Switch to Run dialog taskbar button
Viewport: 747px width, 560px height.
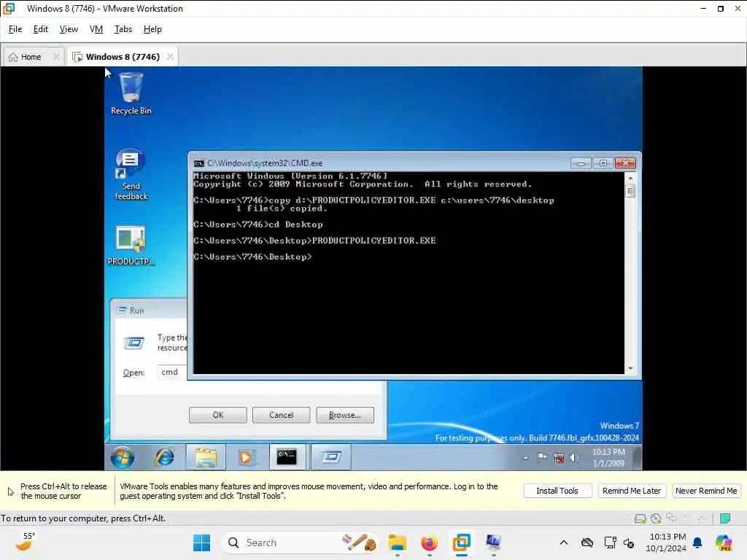pos(331,458)
